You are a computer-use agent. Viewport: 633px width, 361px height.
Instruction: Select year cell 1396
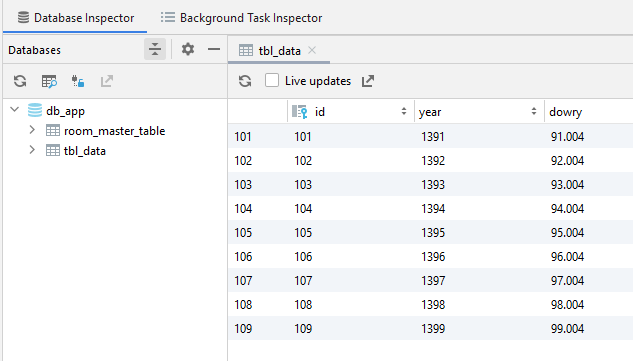click(479, 256)
